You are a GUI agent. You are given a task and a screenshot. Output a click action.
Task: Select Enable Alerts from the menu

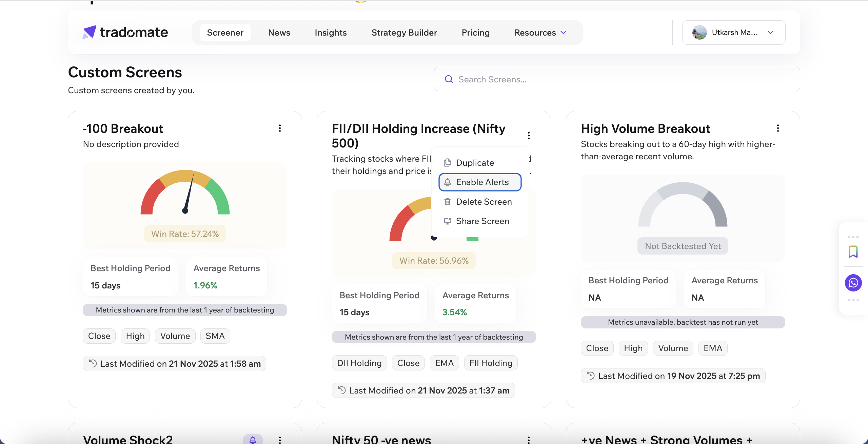click(x=480, y=182)
